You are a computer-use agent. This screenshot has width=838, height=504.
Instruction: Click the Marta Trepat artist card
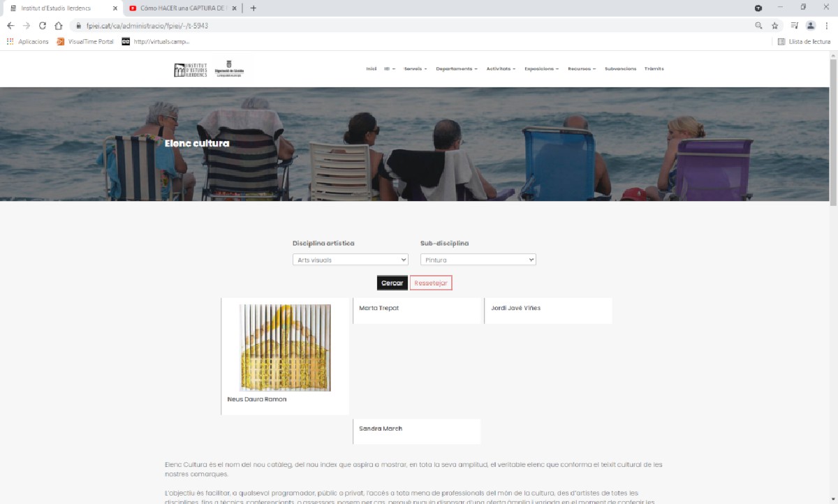418,311
